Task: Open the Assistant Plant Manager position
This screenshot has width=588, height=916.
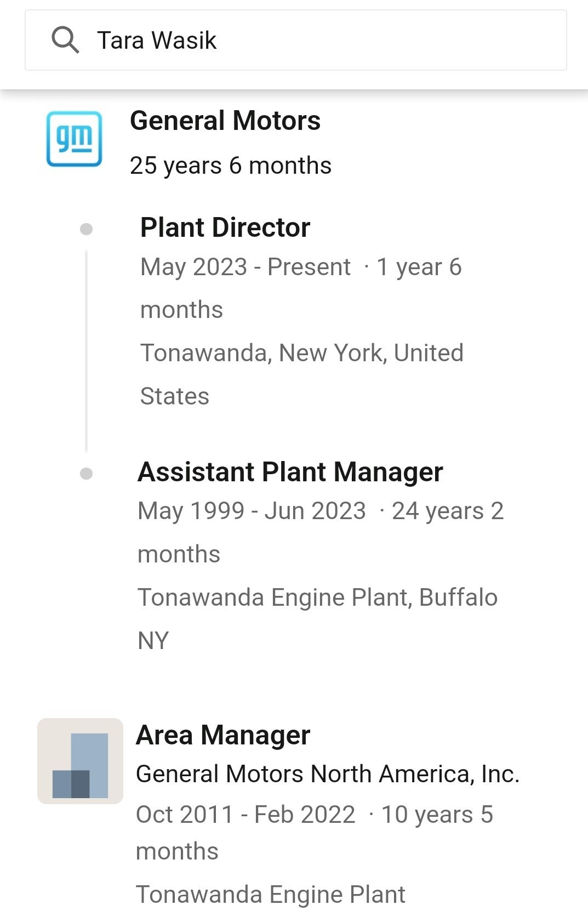Action: (290, 472)
